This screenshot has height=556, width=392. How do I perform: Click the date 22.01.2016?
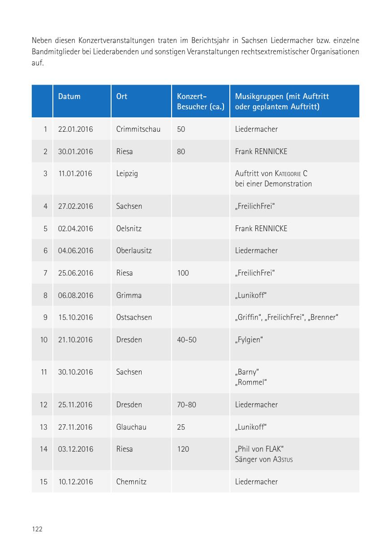point(76,129)
